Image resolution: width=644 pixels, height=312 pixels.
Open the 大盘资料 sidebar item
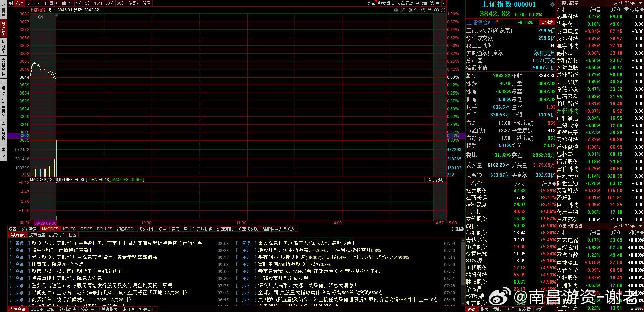[x=3, y=67]
